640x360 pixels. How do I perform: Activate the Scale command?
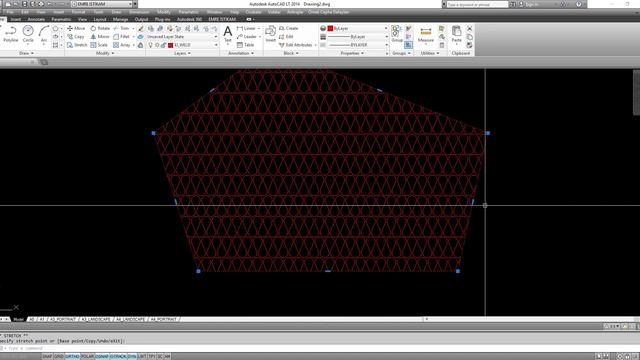pos(99,45)
